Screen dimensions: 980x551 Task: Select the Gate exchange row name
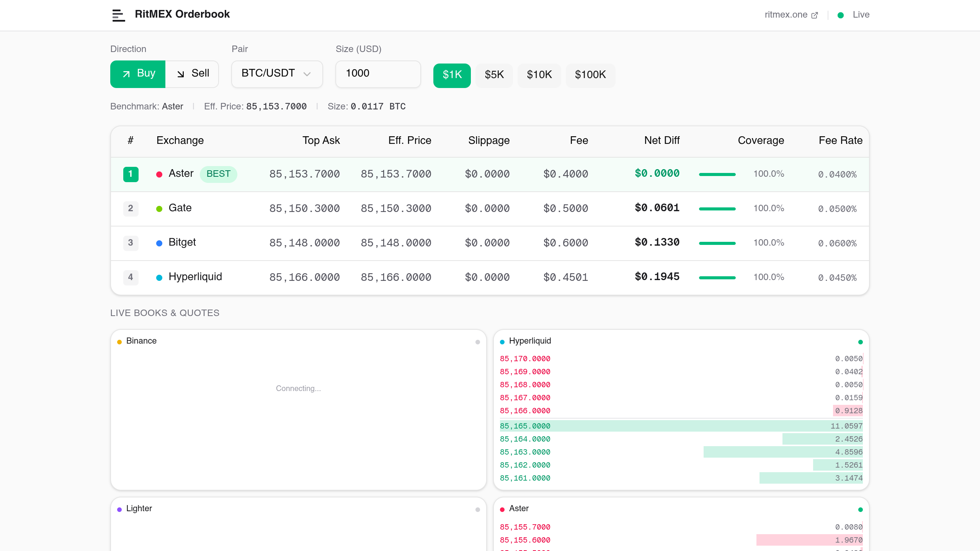tap(180, 208)
